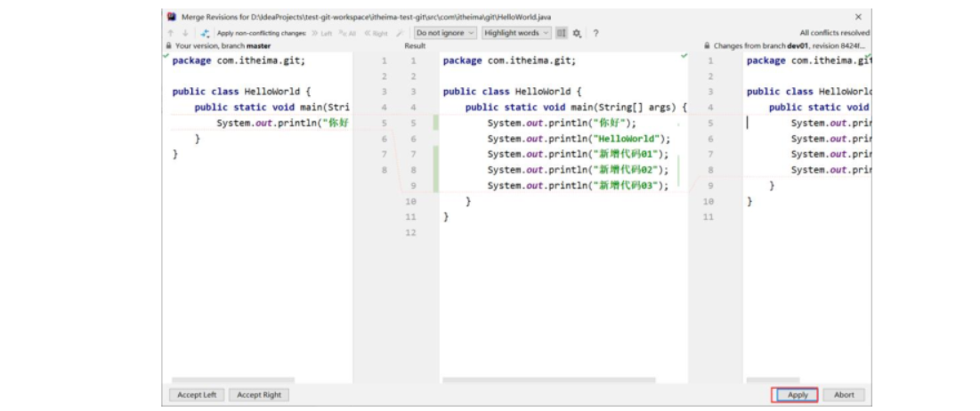980x411 pixels.
Task: Close the Merge Revisions dialog
Action: click(858, 17)
